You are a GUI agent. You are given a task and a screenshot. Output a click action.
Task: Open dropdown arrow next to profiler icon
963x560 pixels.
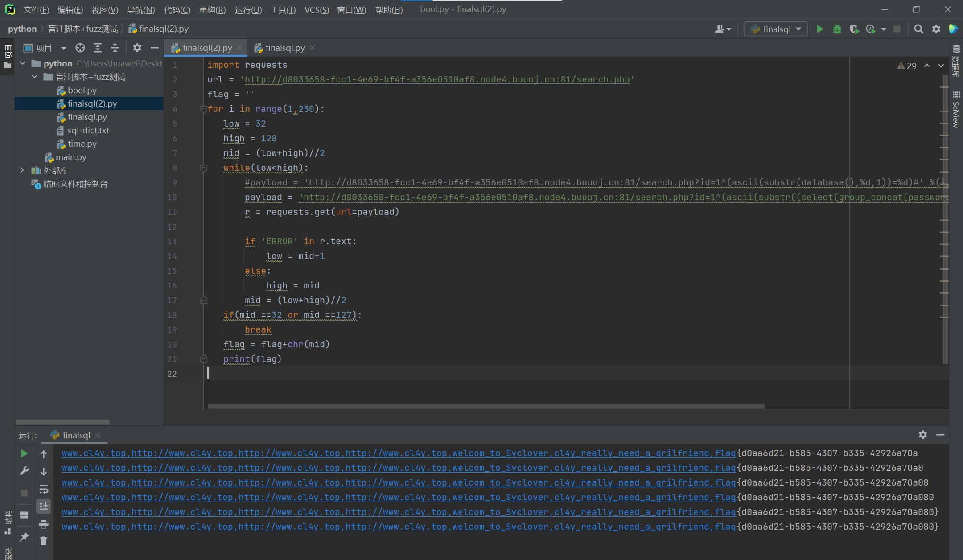point(883,29)
